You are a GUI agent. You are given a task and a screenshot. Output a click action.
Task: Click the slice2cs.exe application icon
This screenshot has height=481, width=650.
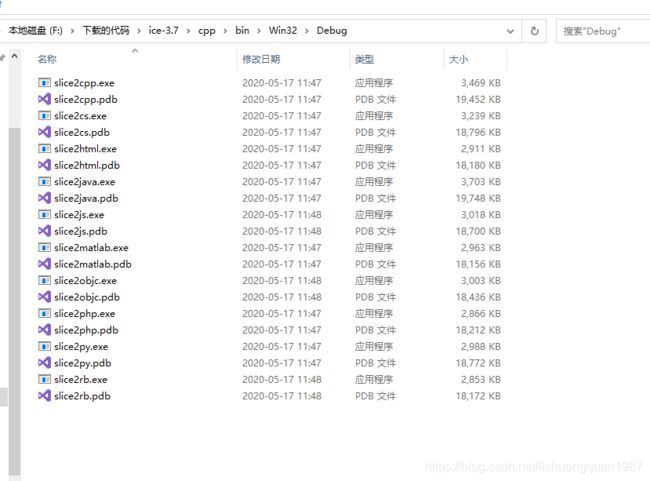pos(44,116)
